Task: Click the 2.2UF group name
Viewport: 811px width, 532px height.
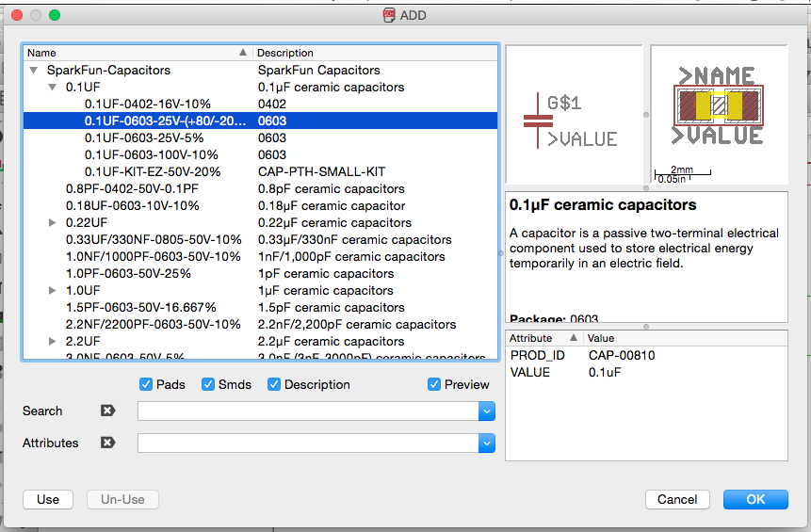Action: point(83,341)
